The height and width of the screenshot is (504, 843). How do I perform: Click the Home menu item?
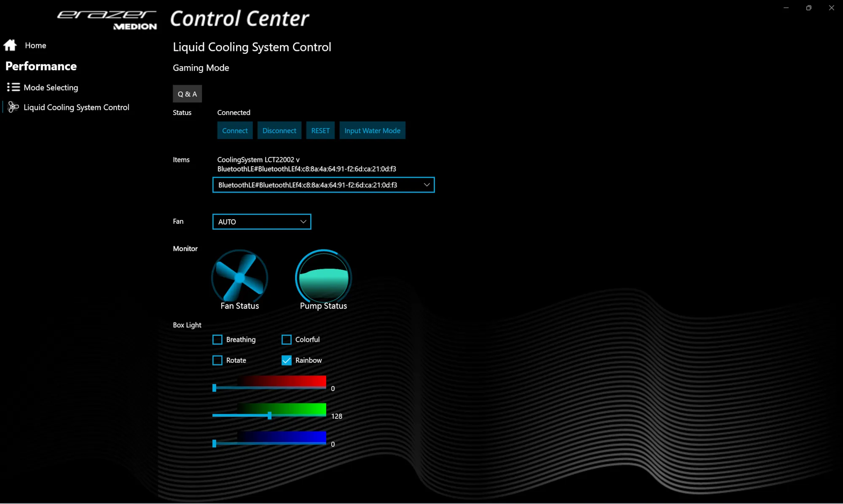(35, 45)
